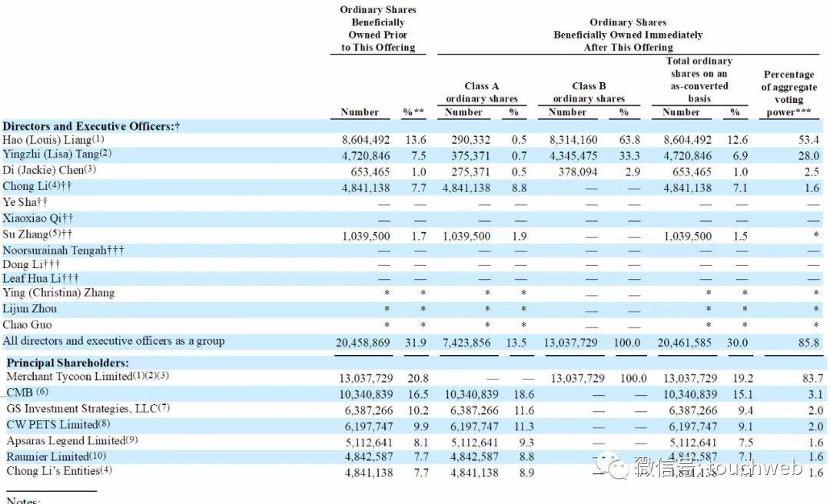Click Total ordinary shares as-converted header
Image resolution: width=830 pixels, height=504 pixels.
coord(699,80)
